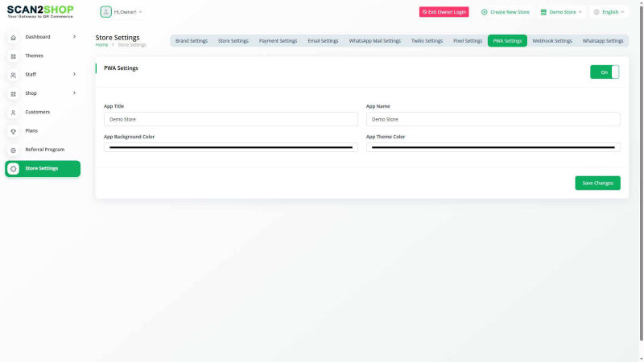Click the Home breadcrumb link
644x362 pixels.
pos(101,45)
